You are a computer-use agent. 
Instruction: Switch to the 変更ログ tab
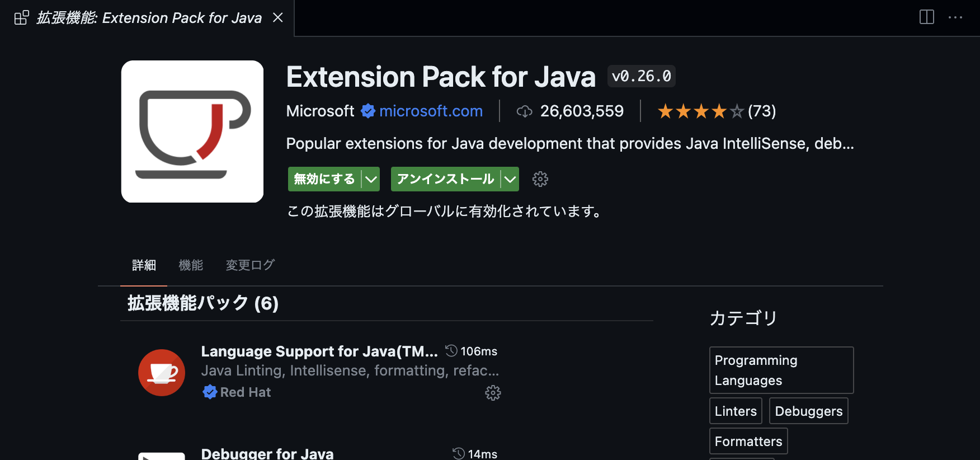point(249,265)
